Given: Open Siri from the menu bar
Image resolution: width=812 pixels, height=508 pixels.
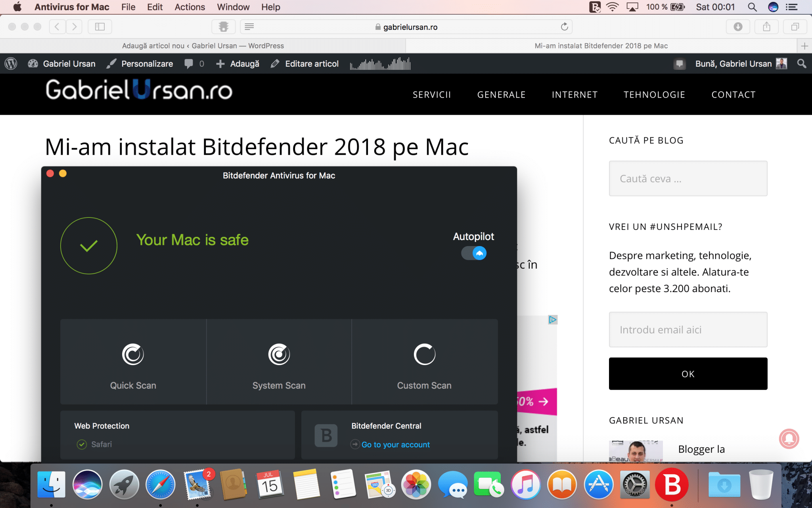Looking at the screenshot, I should [x=773, y=7].
